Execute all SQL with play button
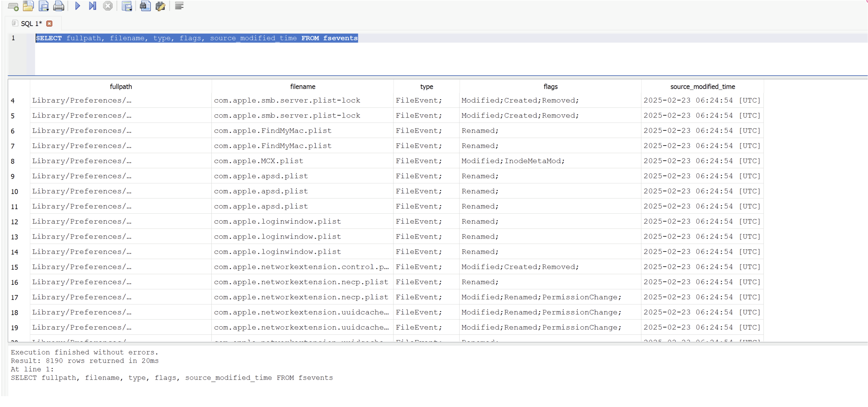The width and height of the screenshot is (868, 407). coord(77,6)
